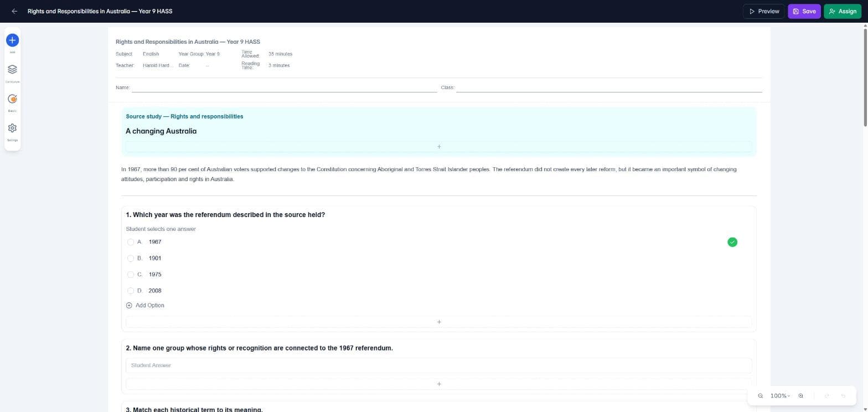Click the Subject value English

(x=151, y=54)
